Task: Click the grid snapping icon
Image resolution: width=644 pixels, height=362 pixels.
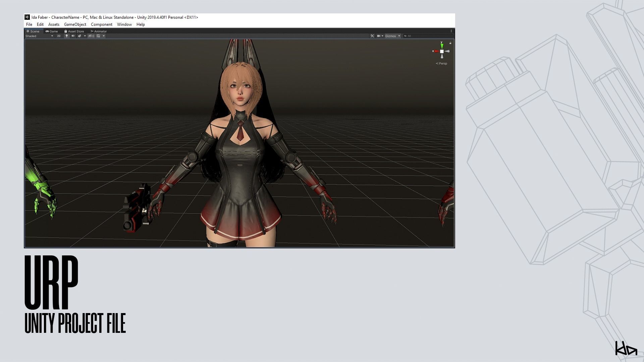Action: point(98,36)
